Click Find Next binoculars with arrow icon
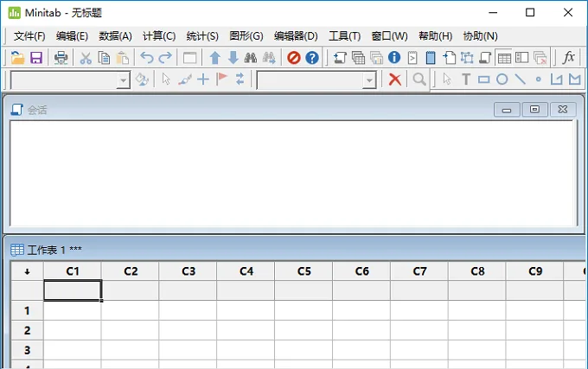588x369 pixels. 269,58
